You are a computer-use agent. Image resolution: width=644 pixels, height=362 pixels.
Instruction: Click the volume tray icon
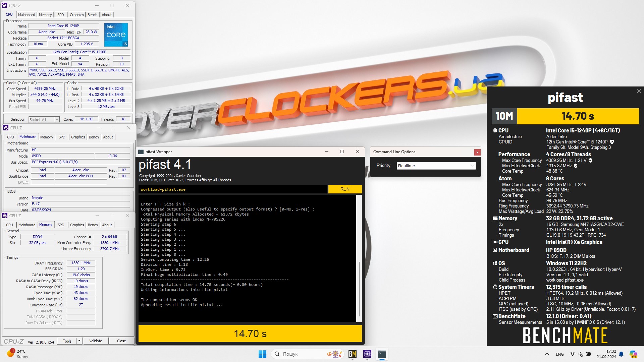click(581, 354)
